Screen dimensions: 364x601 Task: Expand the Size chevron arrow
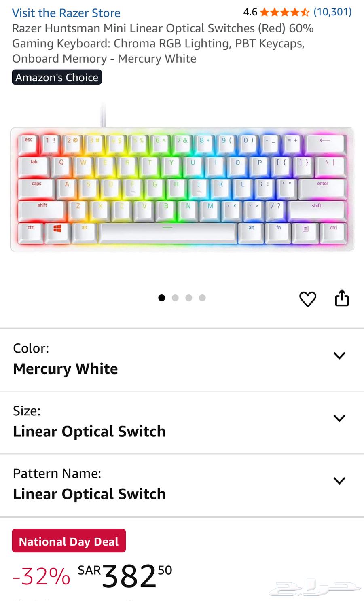(339, 418)
